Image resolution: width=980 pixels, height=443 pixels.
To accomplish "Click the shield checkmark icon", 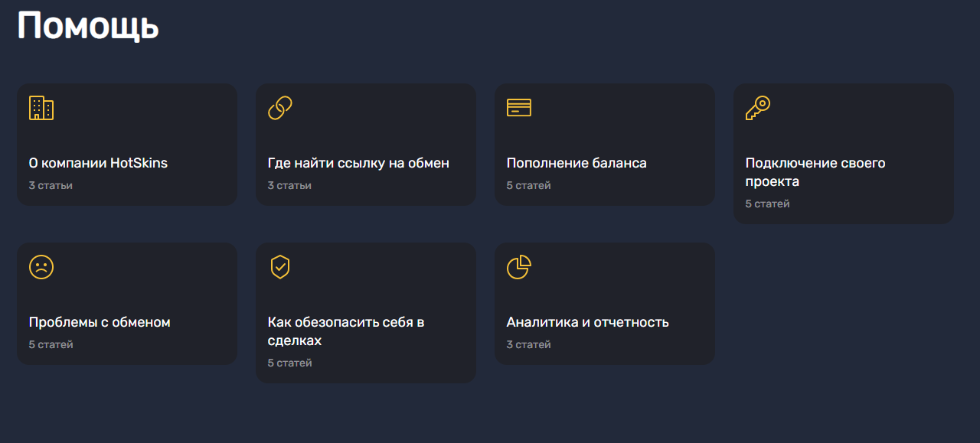I will pyautogui.click(x=280, y=267).
